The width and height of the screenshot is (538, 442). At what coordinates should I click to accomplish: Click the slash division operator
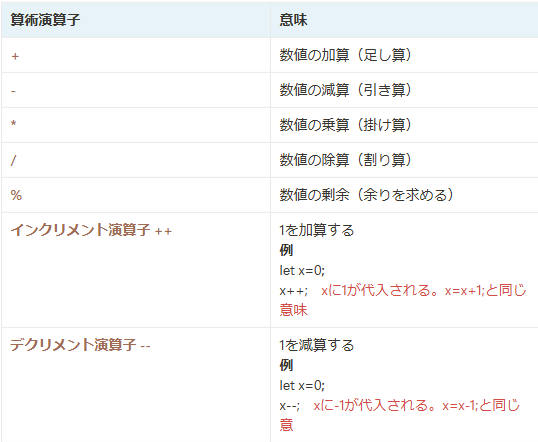click(13, 160)
